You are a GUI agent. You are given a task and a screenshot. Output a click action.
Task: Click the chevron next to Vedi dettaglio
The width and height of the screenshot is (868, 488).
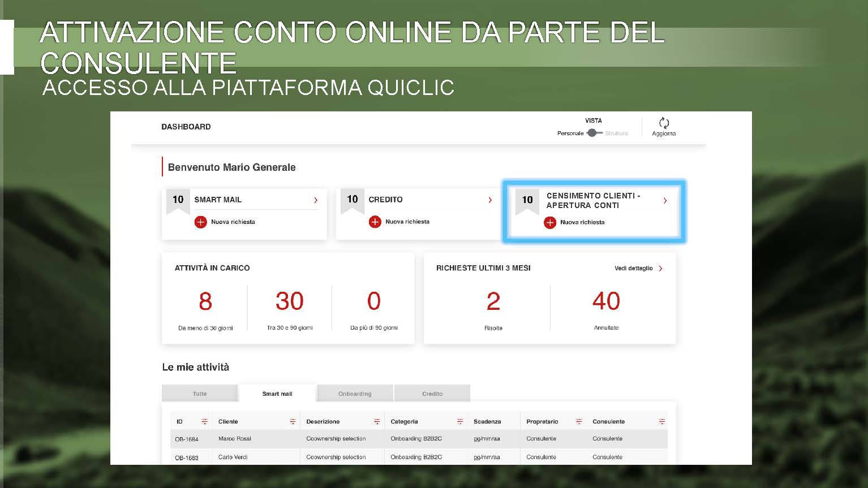pyautogui.click(x=660, y=269)
